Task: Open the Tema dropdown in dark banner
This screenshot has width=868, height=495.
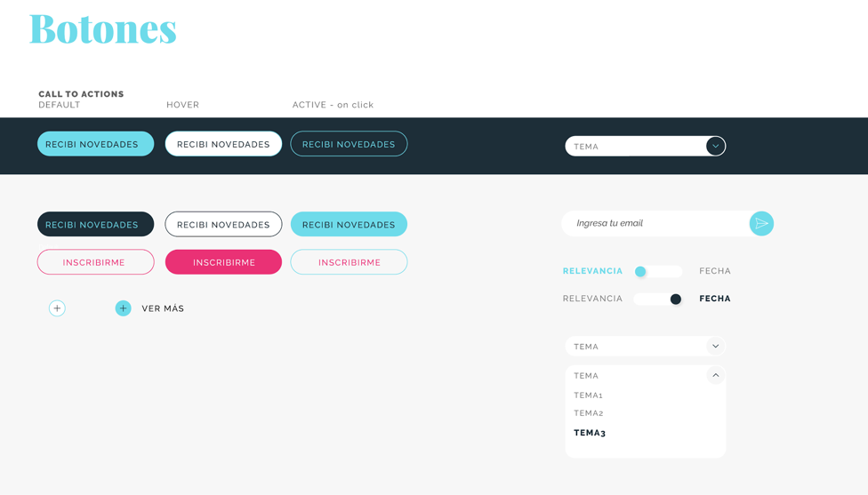Action: pyautogui.click(x=636, y=147)
